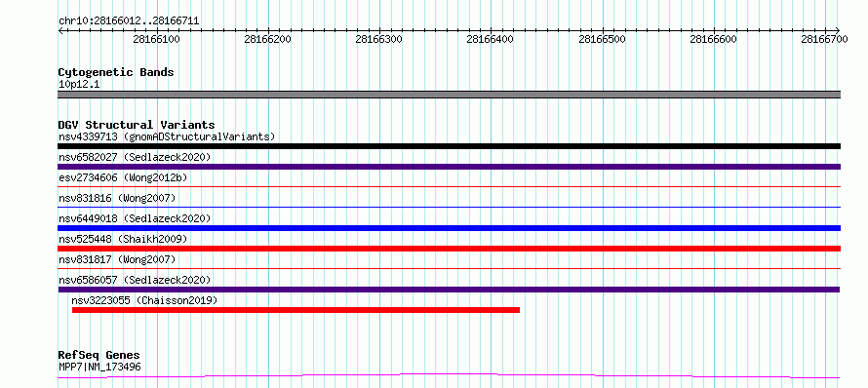
Task: Click ruler position 28166200
Action: point(268,39)
